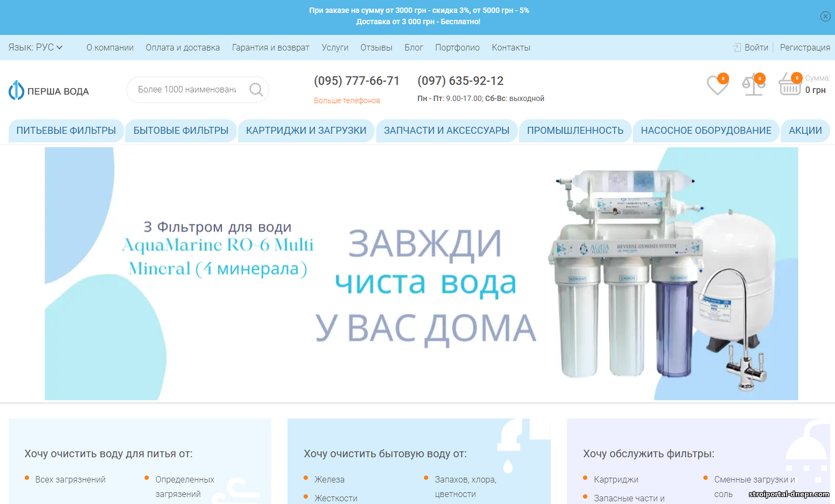Screen dimensions: 835x504
Task: Select the Железа filter link
Action: [329, 479]
